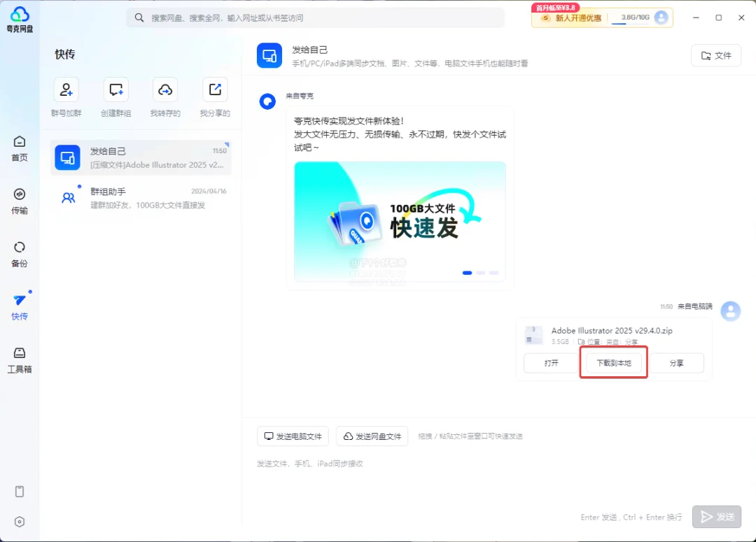Click 发送网盘文件 button
756x542 pixels.
[x=372, y=436]
